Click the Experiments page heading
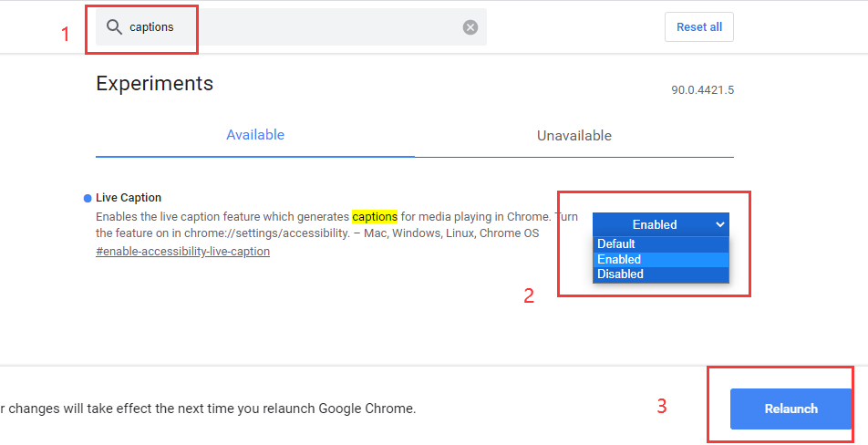The image size is (868, 445). click(x=154, y=84)
